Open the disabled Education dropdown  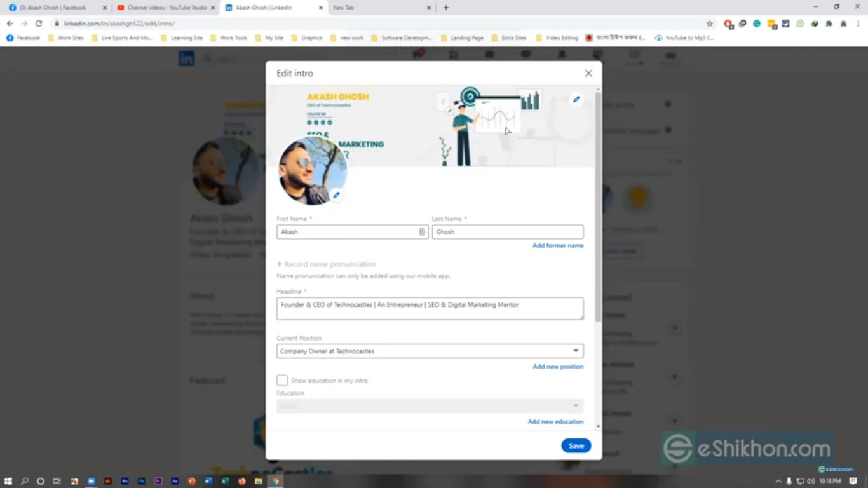430,406
